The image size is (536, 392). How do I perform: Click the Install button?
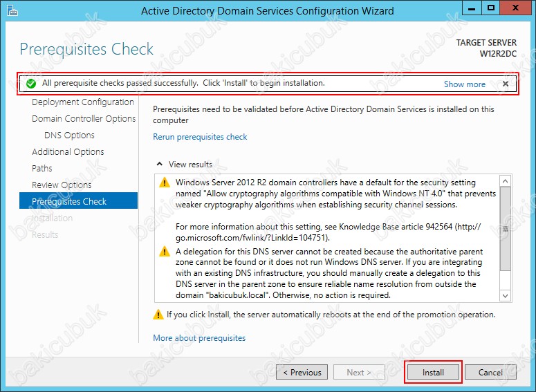point(433,372)
